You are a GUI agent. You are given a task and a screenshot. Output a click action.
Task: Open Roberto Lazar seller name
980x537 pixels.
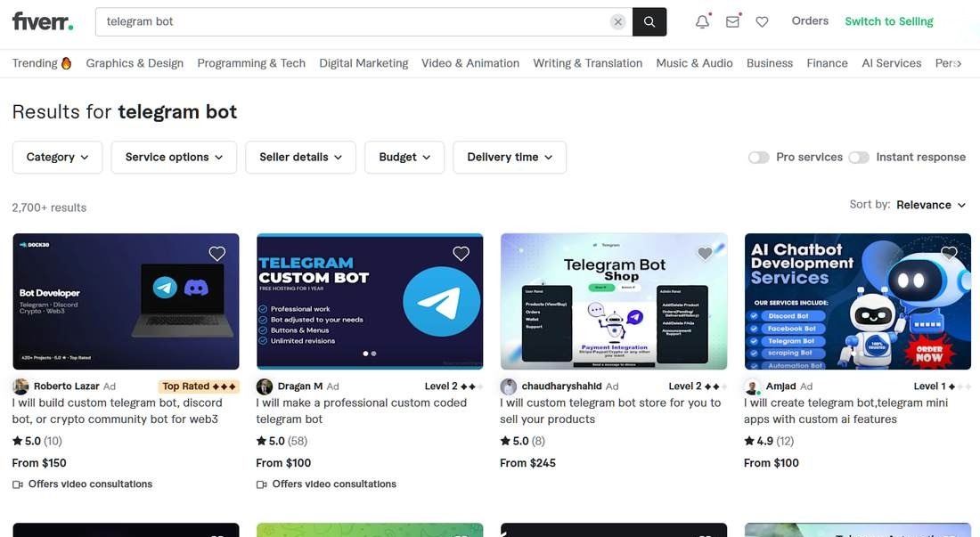[x=66, y=386]
